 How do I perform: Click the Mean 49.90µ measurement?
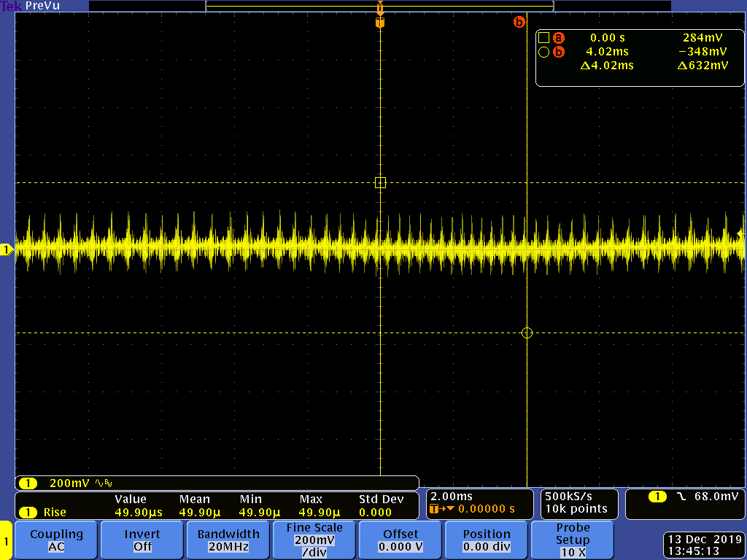(200, 513)
